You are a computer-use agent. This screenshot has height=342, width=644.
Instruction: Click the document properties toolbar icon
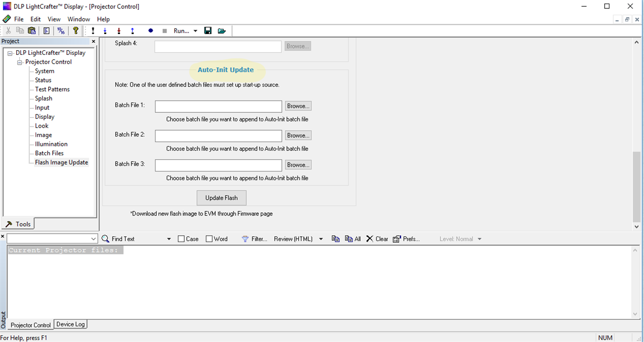47,31
